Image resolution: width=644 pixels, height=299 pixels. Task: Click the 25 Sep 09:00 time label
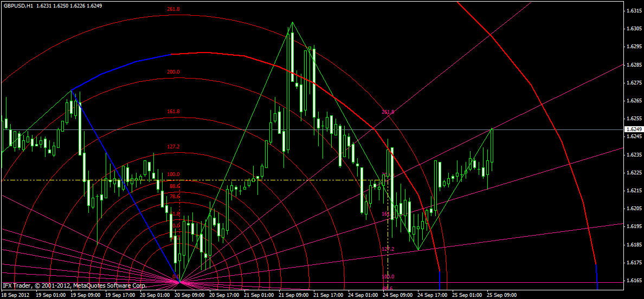pos(501,295)
